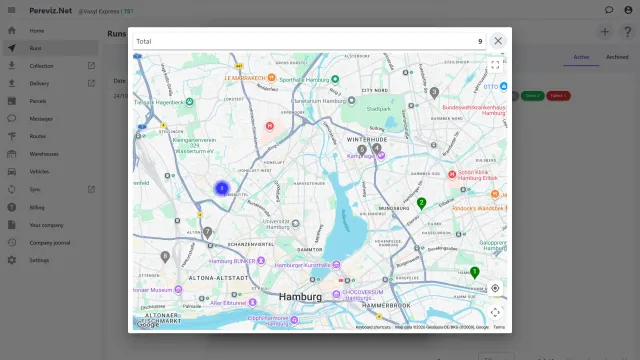The height and width of the screenshot is (360, 640).
Task: Click the Total field in dialog
Action: (309, 41)
